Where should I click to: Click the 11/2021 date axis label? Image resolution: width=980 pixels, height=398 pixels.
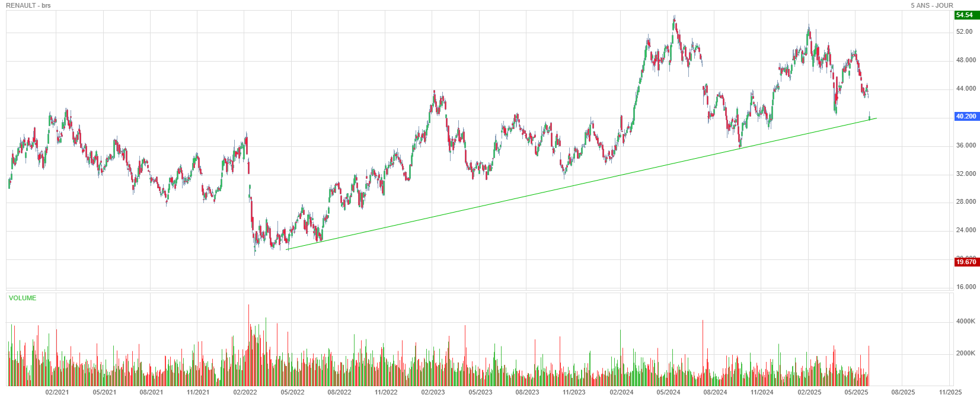click(198, 392)
